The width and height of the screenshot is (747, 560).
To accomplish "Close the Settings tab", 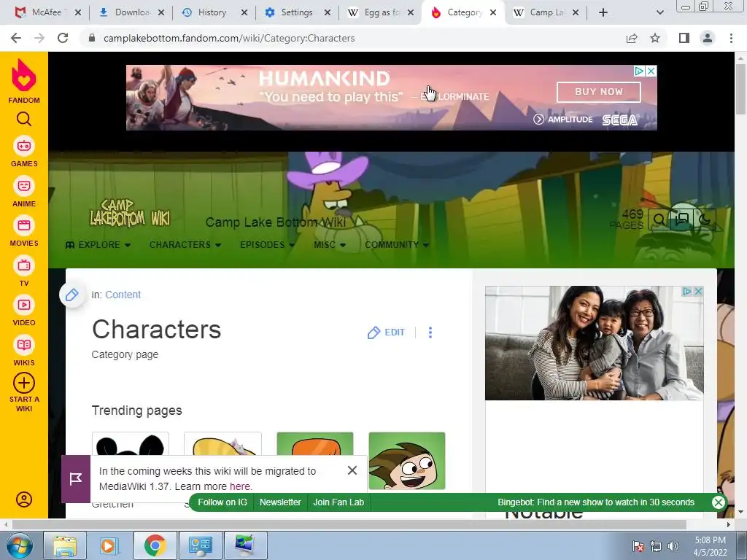I will point(328,13).
